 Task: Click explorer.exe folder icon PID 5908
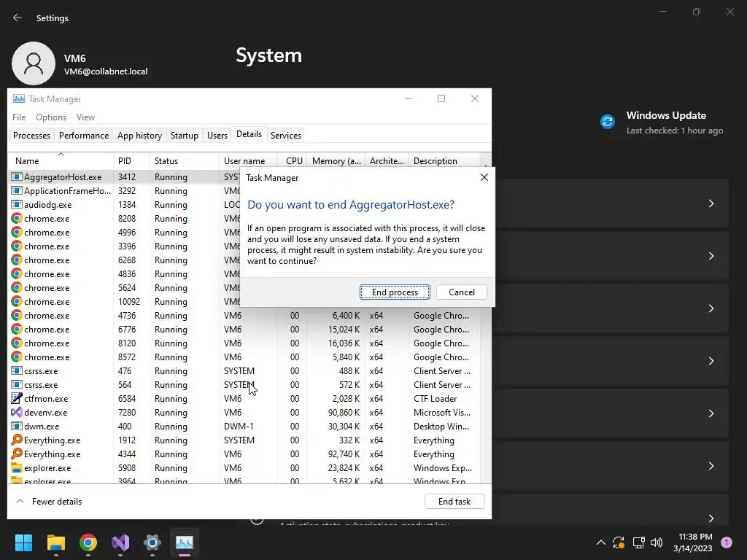pos(17,467)
